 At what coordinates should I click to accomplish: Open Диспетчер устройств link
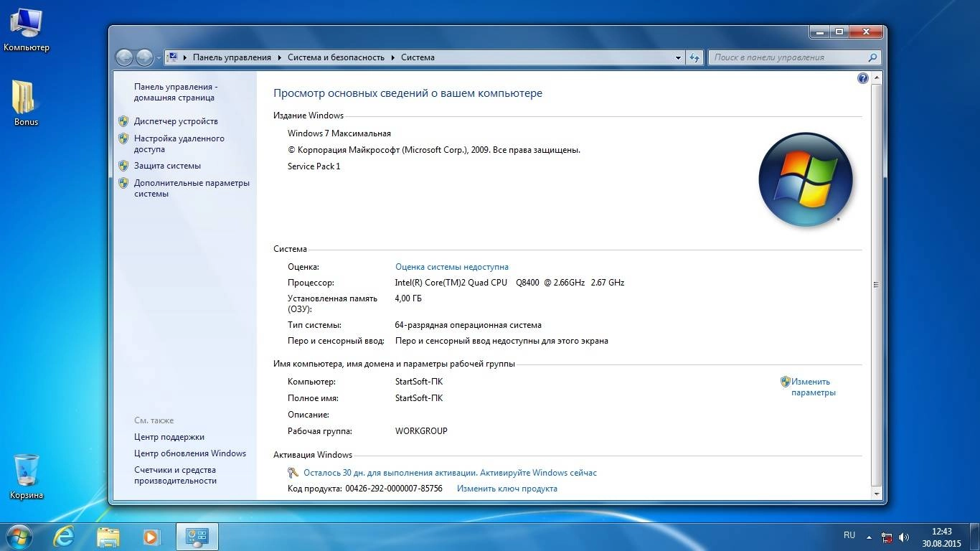coord(176,121)
